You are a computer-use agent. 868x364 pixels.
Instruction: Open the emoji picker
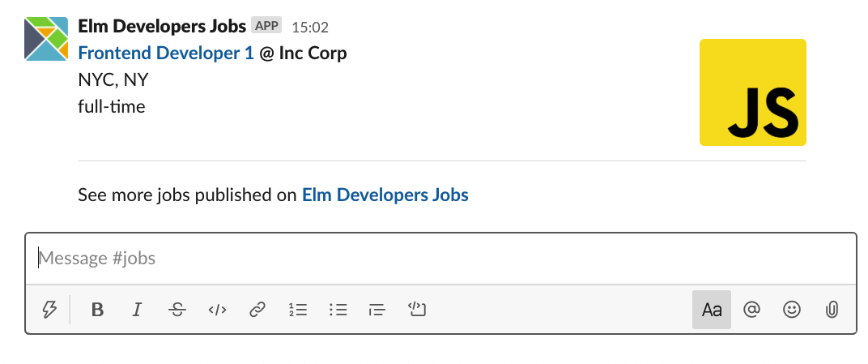pyautogui.click(x=792, y=309)
